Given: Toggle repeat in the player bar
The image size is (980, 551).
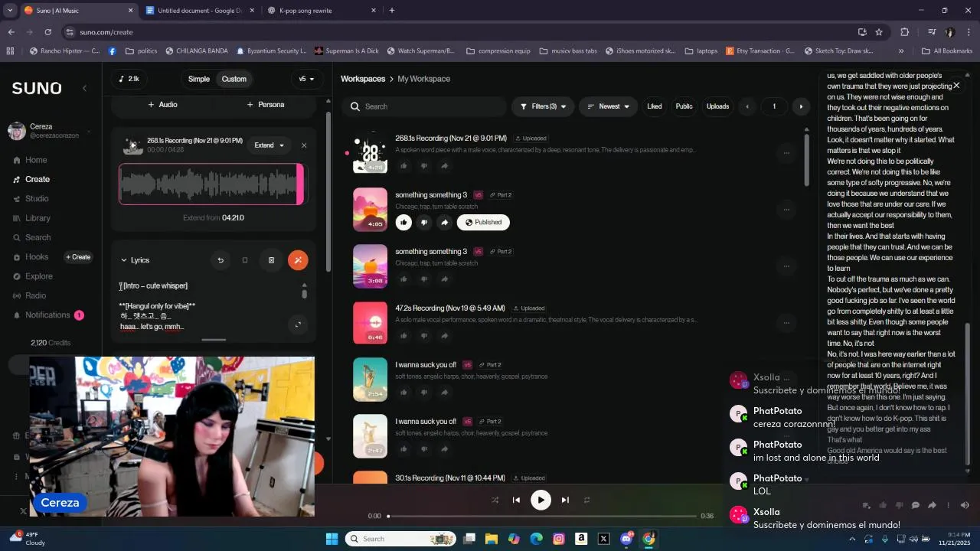Looking at the screenshot, I should 586,500.
